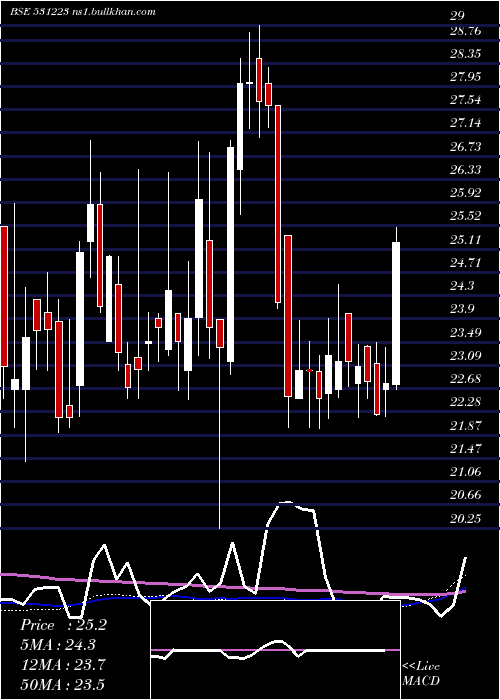Select the 20.25 price axis label
500x700 pixels.
[465, 519]
